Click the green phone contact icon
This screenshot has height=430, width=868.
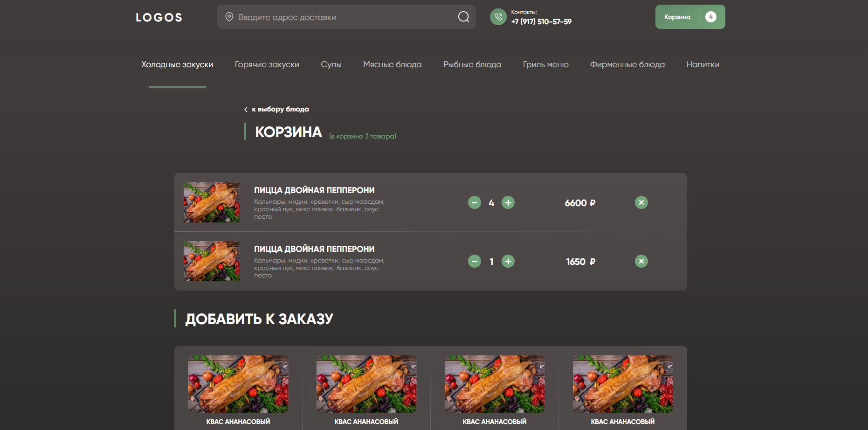coord(498,17)
